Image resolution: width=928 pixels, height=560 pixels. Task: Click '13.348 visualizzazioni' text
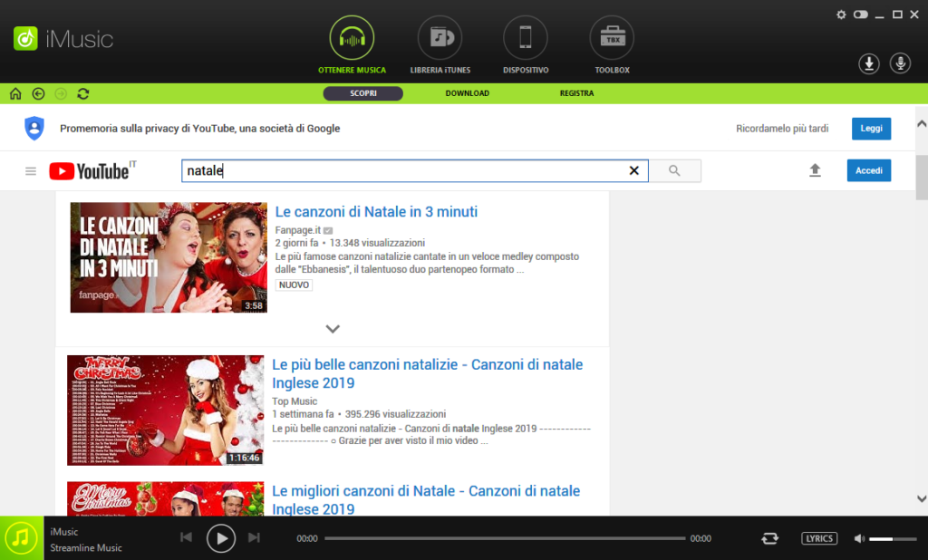377,243
